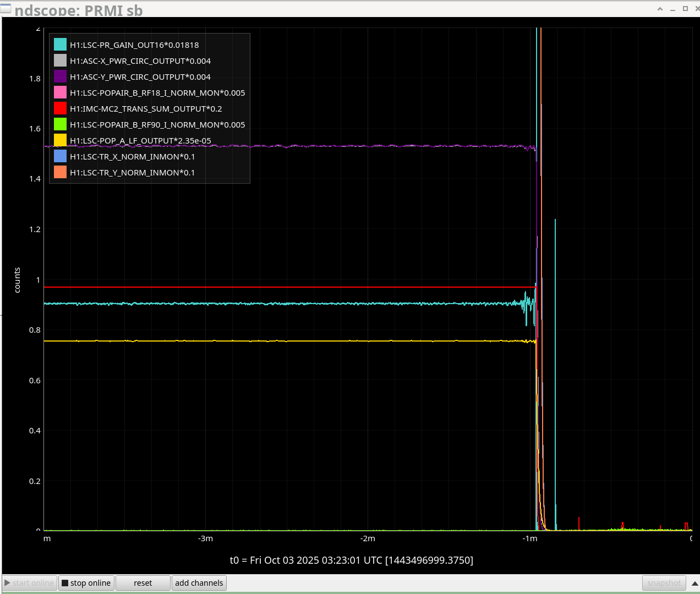Click the counts y-axis label
Image resolution: width=700 pixels, height=594 pixels.
(x=17, y=280)
